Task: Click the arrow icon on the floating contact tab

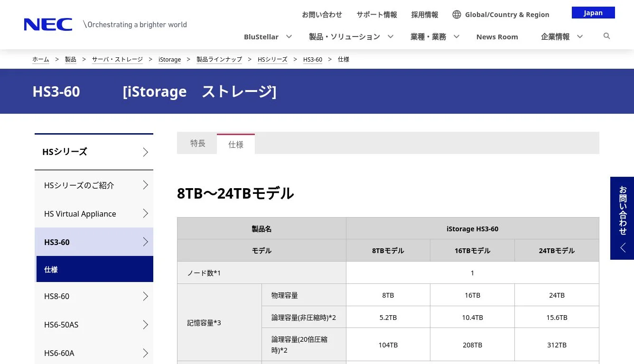Action: (623, 248)
